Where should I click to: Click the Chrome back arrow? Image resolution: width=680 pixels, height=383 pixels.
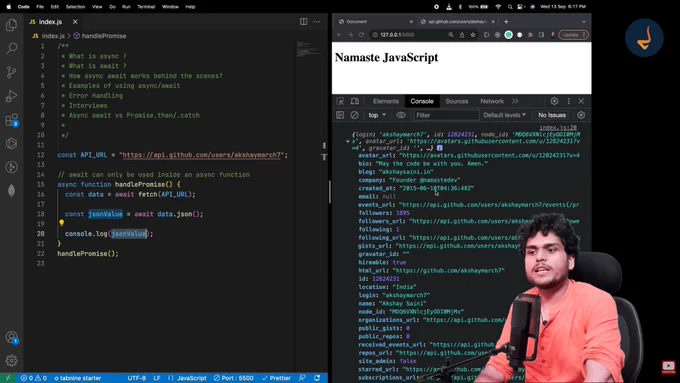pos(340,35)
